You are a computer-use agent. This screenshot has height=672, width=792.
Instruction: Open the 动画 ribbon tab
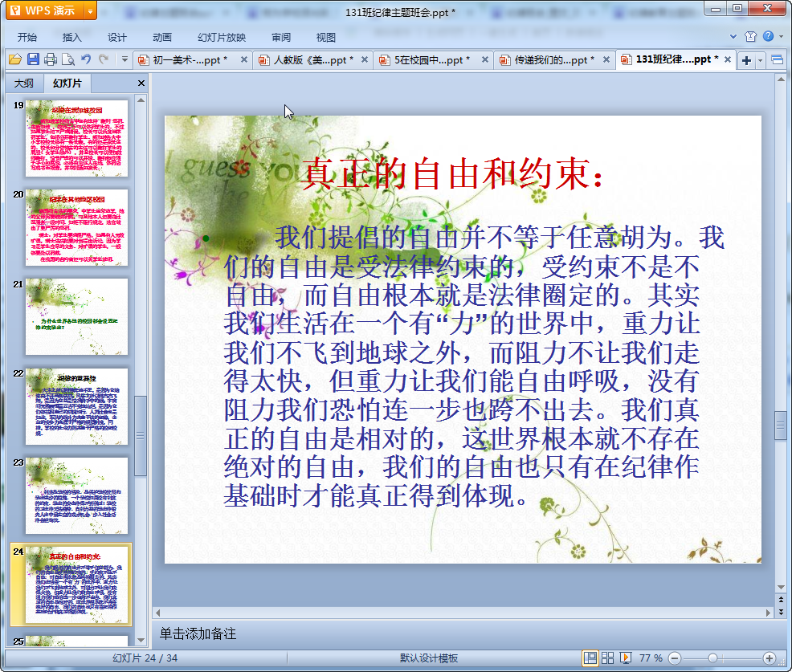click(162, 38)
